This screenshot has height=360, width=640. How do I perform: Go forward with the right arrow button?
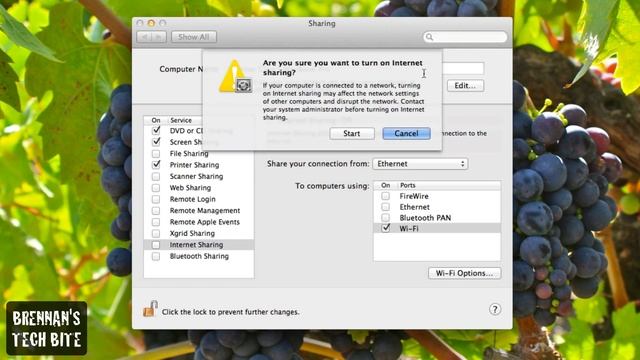pos(159,37)
